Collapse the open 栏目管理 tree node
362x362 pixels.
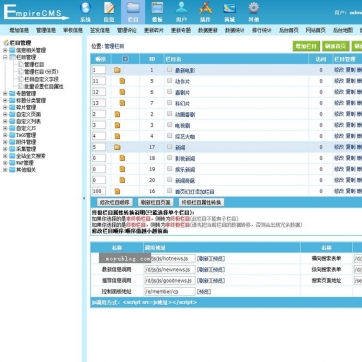click(5, 57)
